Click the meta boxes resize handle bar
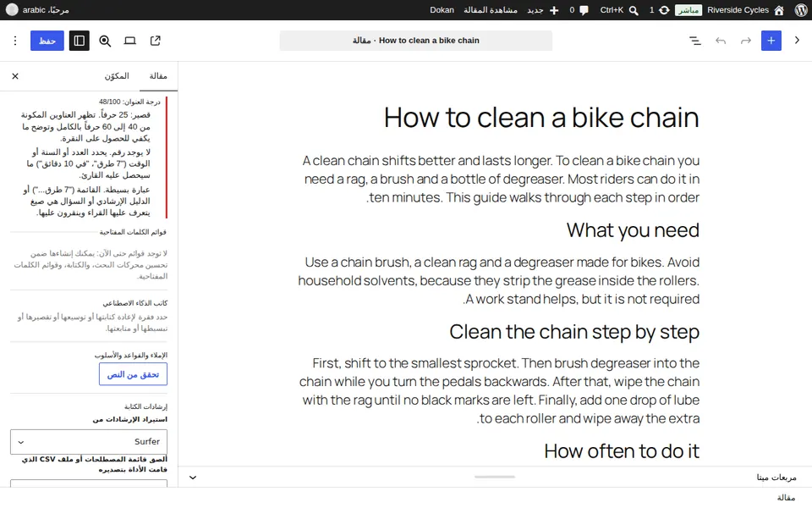 point(495,477)
